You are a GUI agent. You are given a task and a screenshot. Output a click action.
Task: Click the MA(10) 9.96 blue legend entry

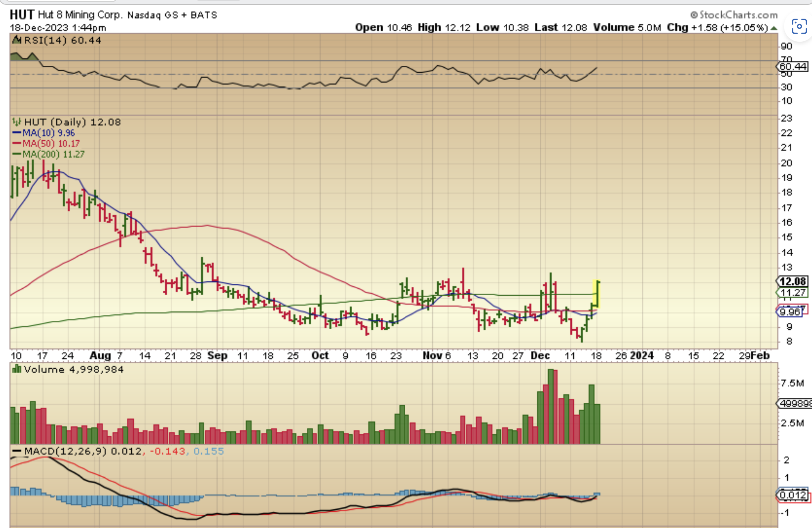pyautogui.click(x=44, y=133)
